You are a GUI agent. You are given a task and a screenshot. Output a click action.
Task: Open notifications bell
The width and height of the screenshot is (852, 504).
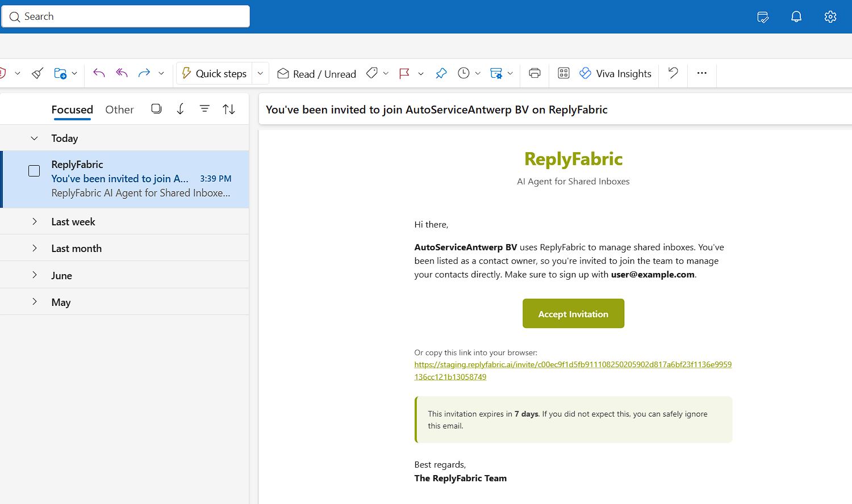pos(796,17)
